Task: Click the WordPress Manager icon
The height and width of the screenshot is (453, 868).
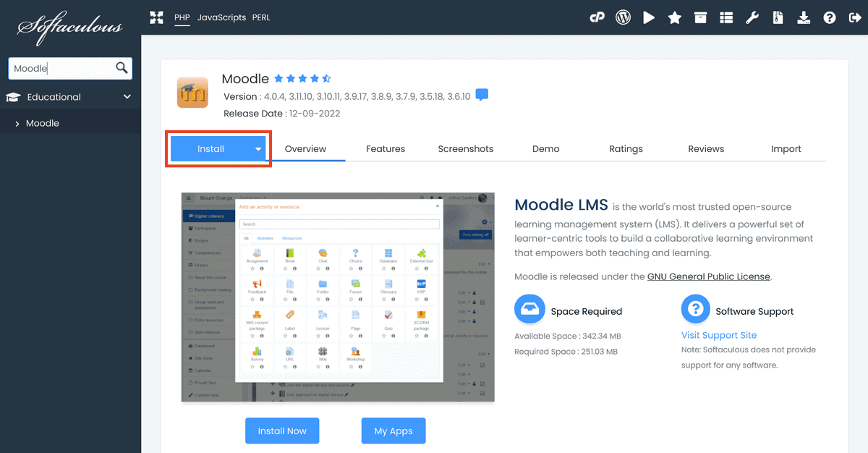Action: pyautogui.click(x=623, y=17)
